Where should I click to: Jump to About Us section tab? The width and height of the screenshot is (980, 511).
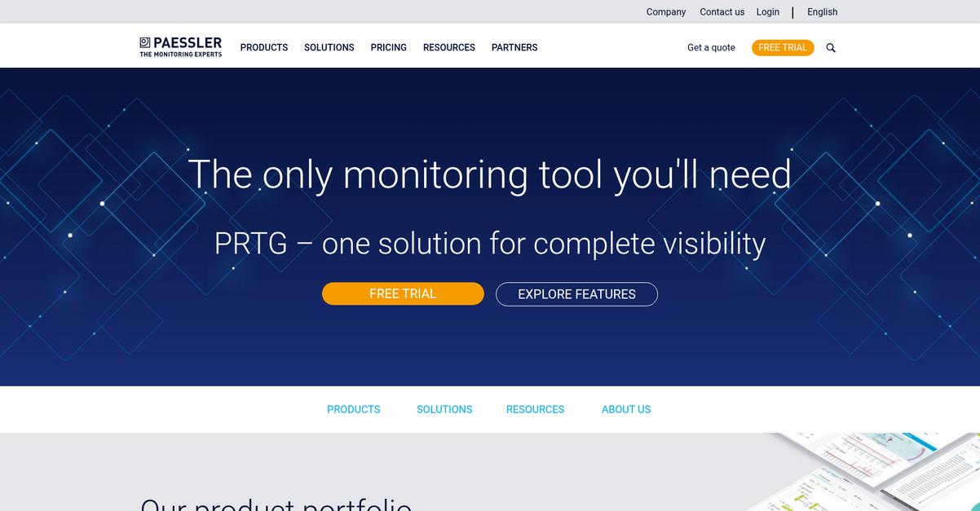click(626, 410)
